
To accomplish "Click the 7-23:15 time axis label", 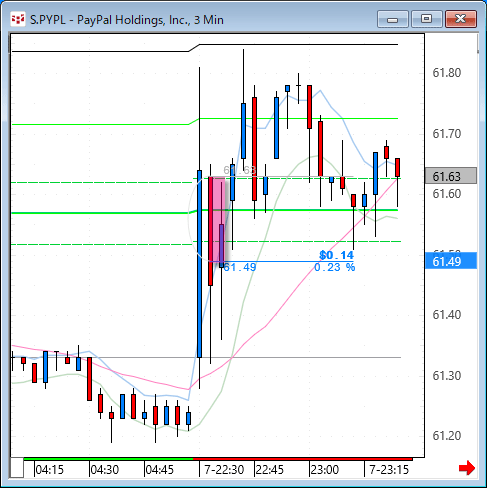I will click(x=389, y=470).
